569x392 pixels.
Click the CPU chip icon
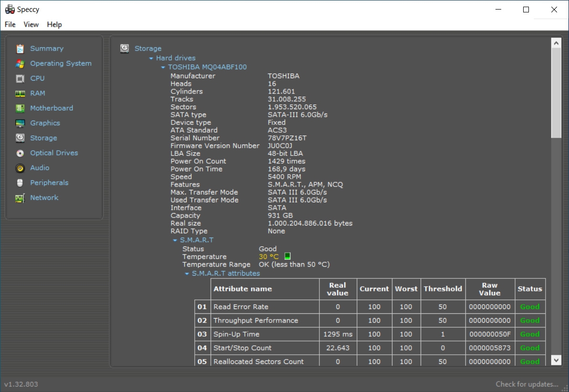(20, 78)
